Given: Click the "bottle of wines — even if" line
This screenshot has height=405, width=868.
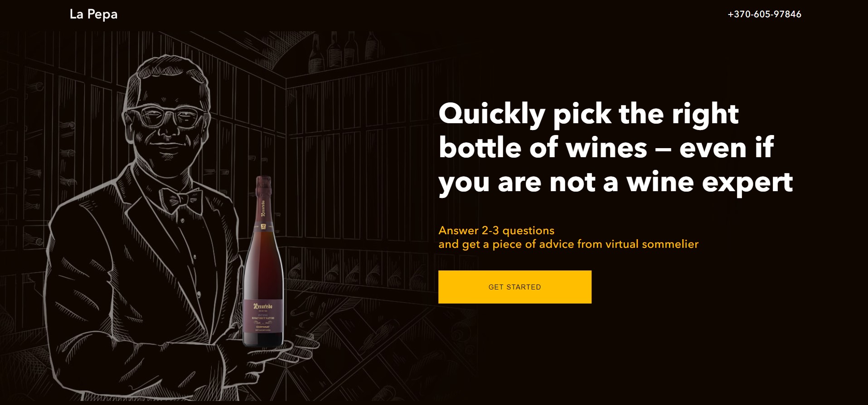Looking at the screenshot, I should point(606,148).
